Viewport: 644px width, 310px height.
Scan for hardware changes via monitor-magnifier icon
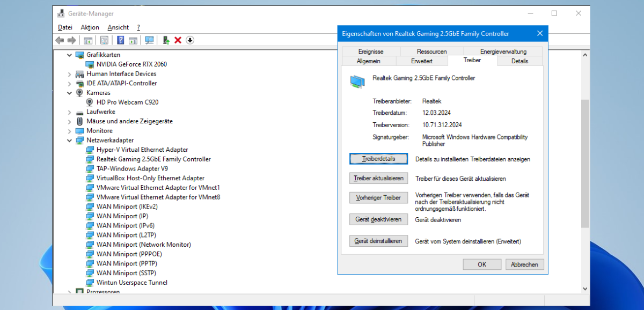150,40
